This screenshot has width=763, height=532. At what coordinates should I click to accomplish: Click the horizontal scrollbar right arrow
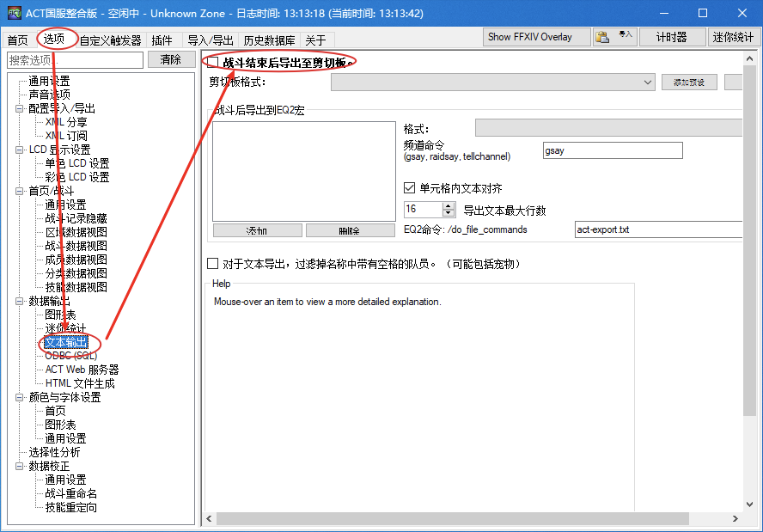735,519
